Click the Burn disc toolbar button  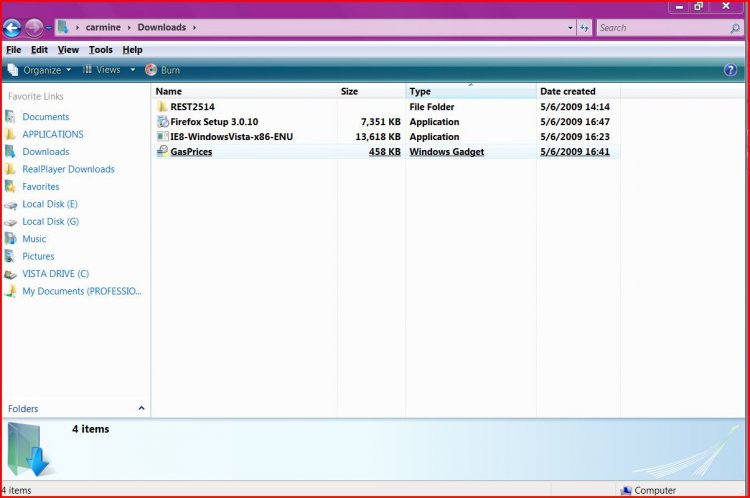click(x=163, y=70)
